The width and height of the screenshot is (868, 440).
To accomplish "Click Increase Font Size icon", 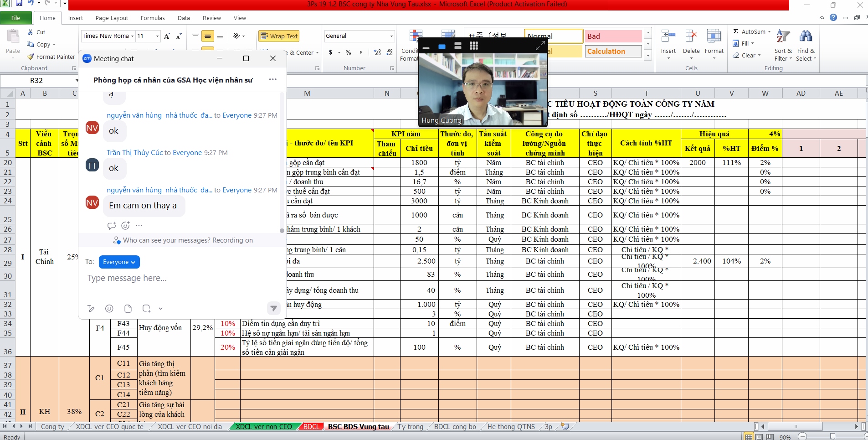I will coord(167,36).
